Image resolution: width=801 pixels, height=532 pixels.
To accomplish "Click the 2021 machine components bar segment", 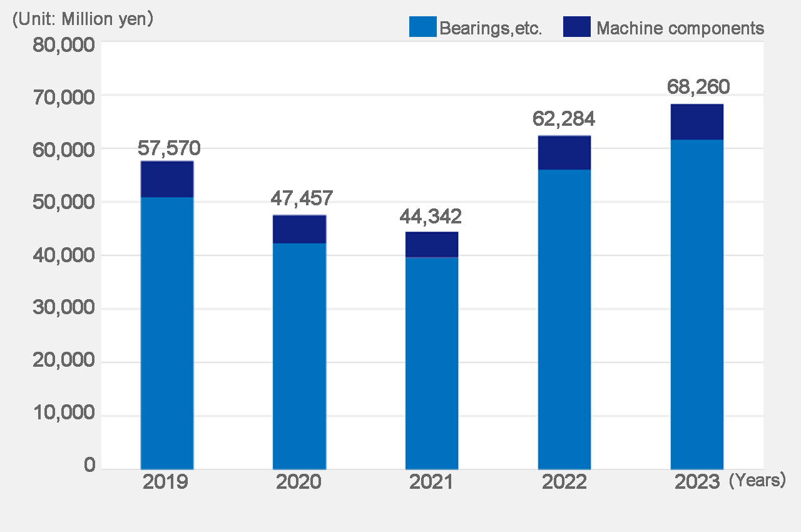I will click(432, 245).
